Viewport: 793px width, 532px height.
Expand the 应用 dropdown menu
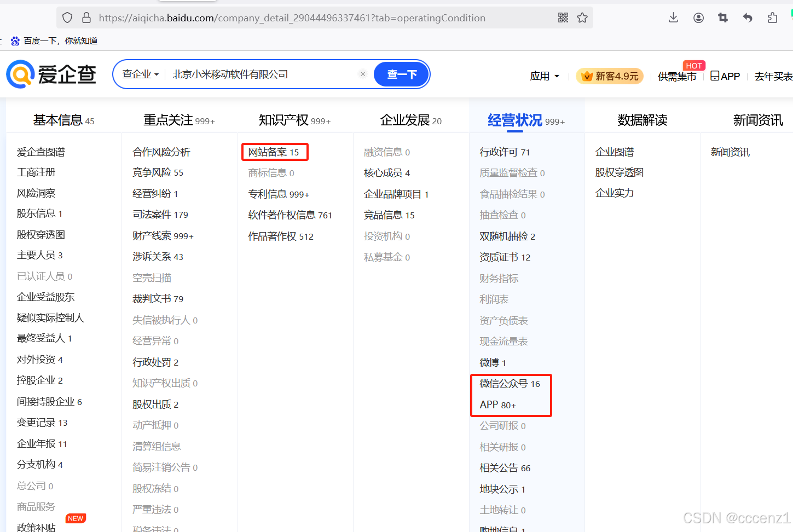545,76
